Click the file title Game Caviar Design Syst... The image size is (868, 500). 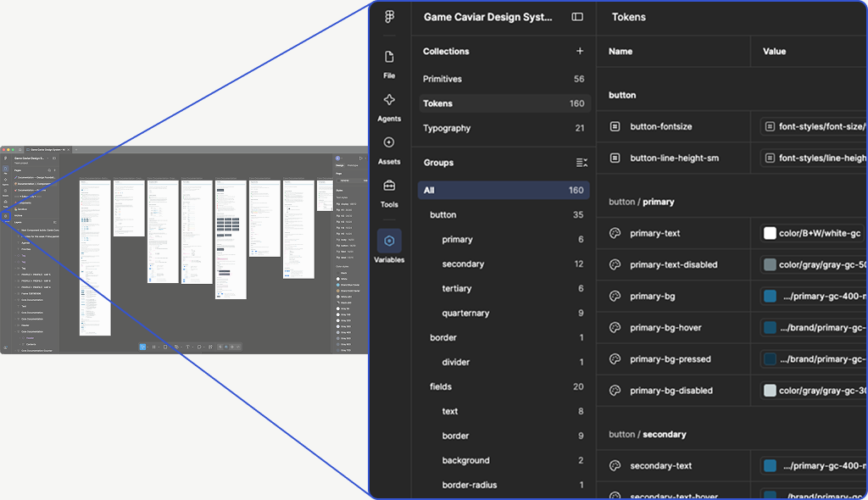[487, 17]
